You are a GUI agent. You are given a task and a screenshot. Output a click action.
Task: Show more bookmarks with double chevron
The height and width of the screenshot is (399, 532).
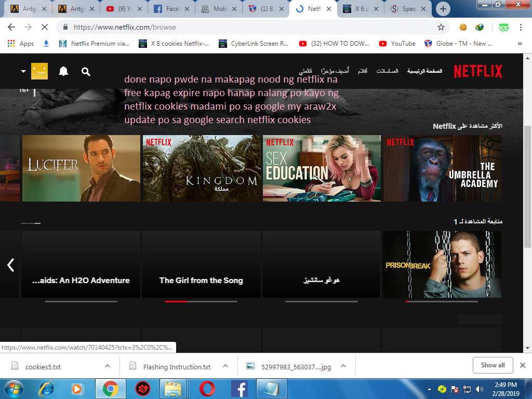tap(520, 44)
